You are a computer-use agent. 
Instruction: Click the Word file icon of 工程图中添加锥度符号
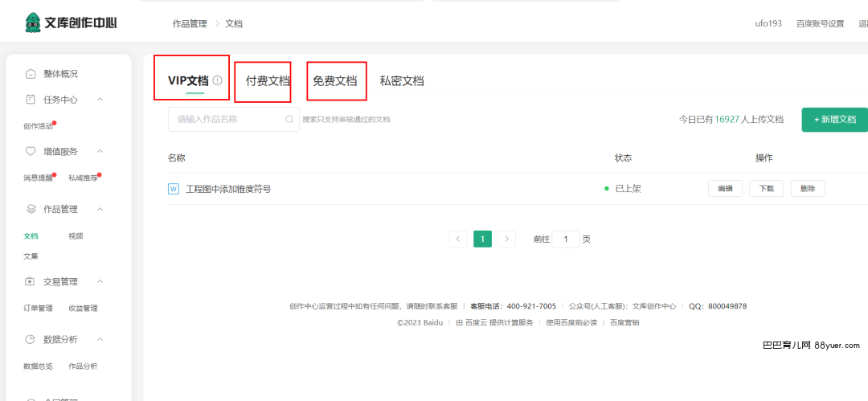click(174, 189)
